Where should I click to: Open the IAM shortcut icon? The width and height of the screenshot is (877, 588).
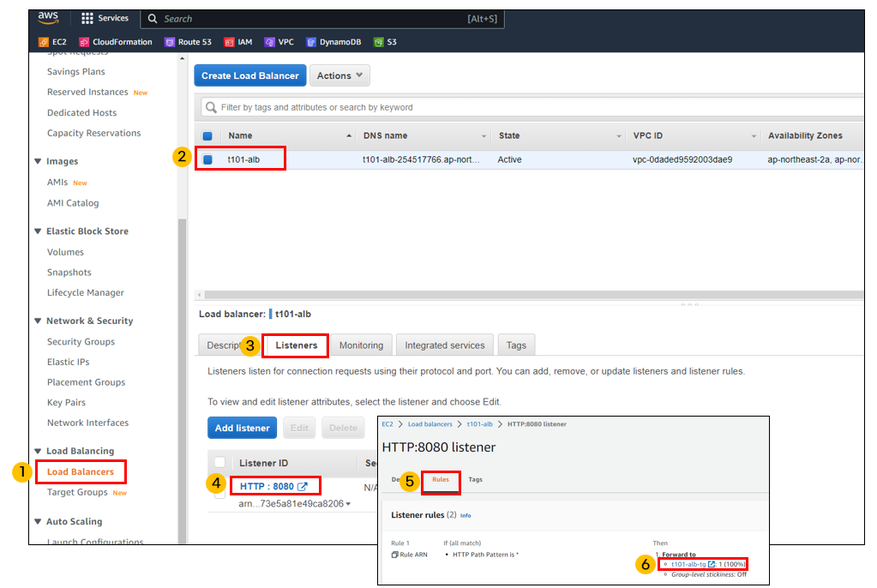(229, 42)
